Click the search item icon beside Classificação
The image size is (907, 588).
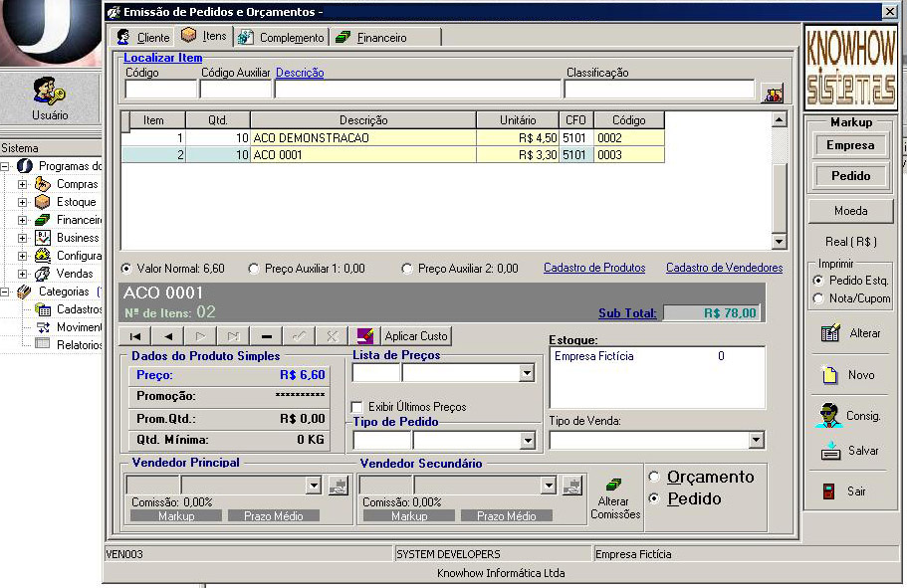pos(772,94)
